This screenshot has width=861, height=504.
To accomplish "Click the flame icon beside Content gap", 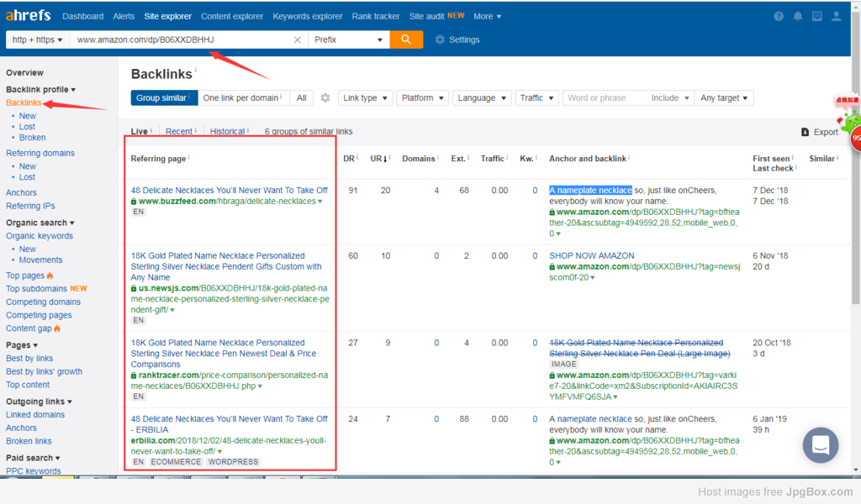I will [57, 328].
